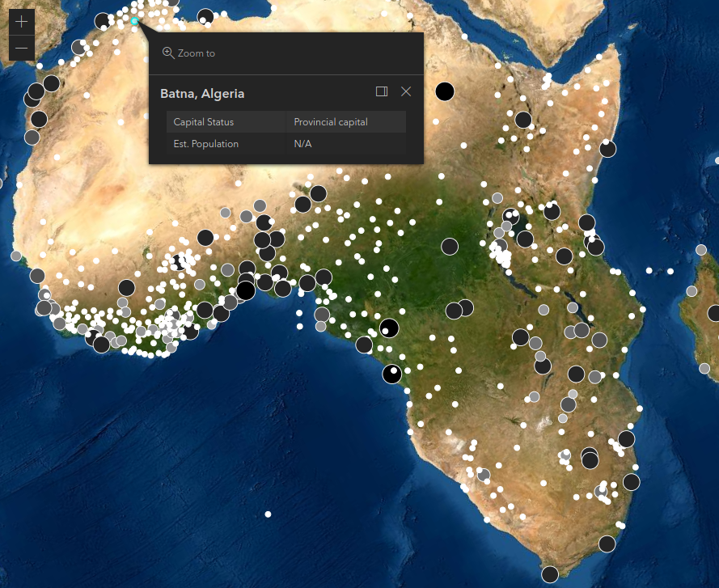Zoom in with the plus button
719x588 pixels.
[x=21, y=22]
